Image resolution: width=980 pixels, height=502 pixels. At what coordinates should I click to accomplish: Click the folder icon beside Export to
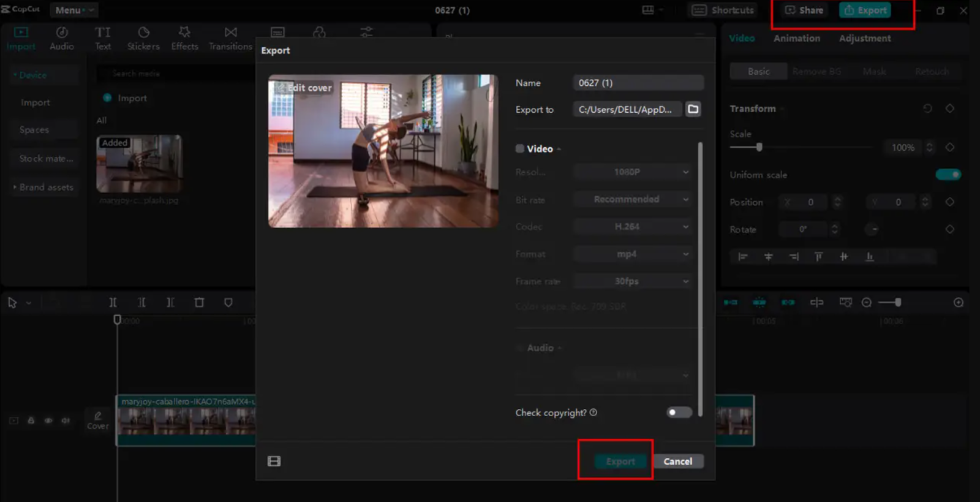[693, 109]
